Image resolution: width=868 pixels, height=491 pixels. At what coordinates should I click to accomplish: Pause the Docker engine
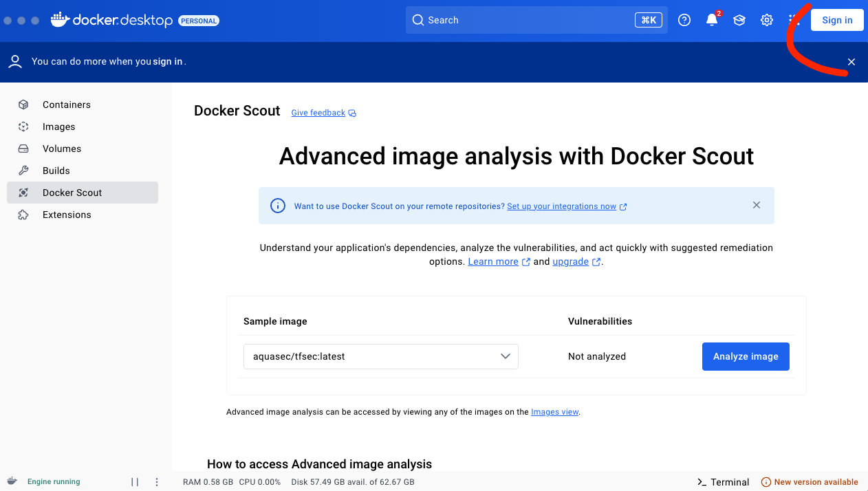(135, 482)
